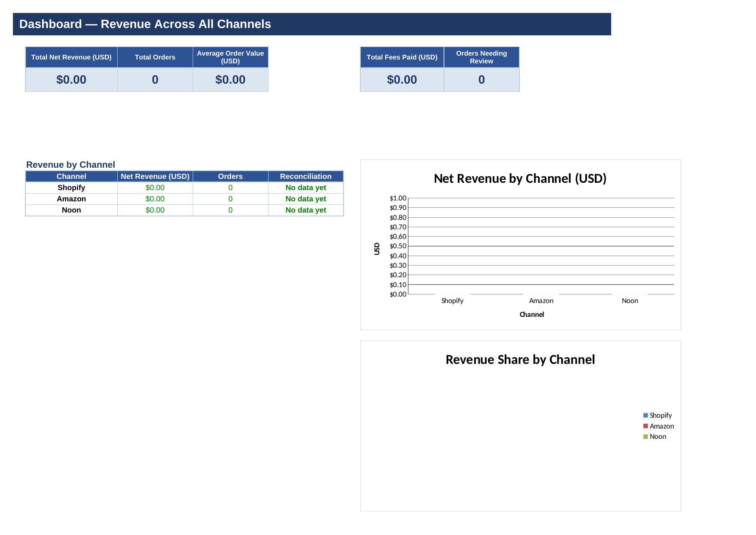Click the $0.00 y-axis label on chart
The width and height of the screenshot is (756, 535).
pos(398,294)
